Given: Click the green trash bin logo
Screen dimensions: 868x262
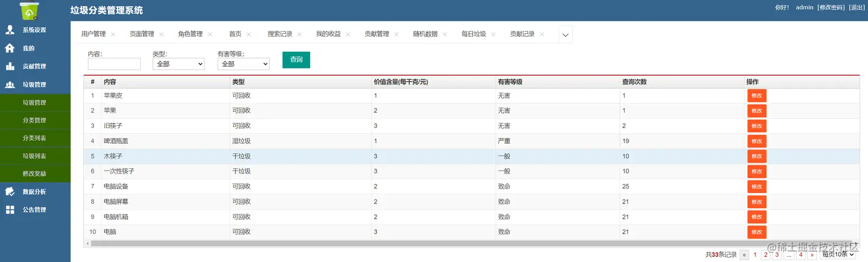Looking at the screenshot, I should tap(29, 10).
